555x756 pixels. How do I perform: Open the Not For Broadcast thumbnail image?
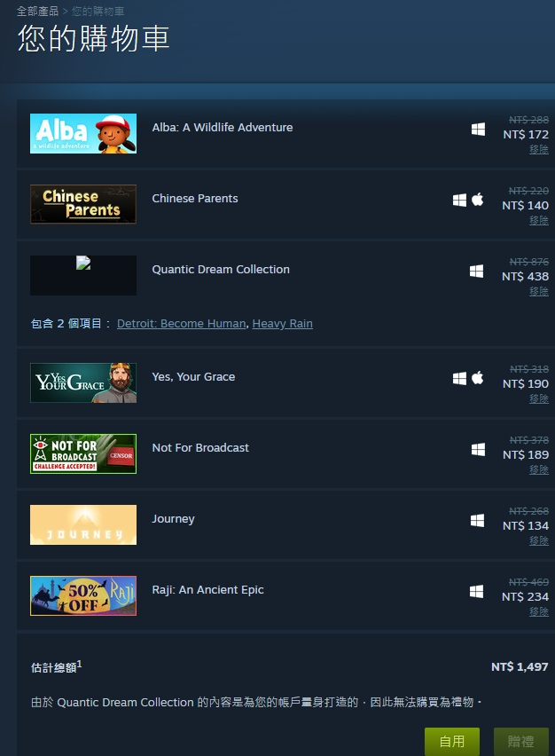(x=83, y=453)
